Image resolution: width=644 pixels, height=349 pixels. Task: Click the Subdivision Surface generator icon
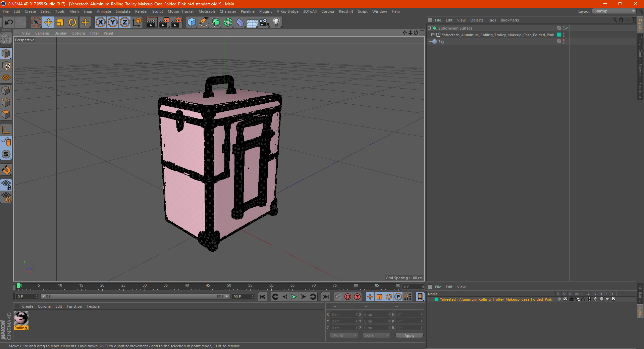click(216, 22)
